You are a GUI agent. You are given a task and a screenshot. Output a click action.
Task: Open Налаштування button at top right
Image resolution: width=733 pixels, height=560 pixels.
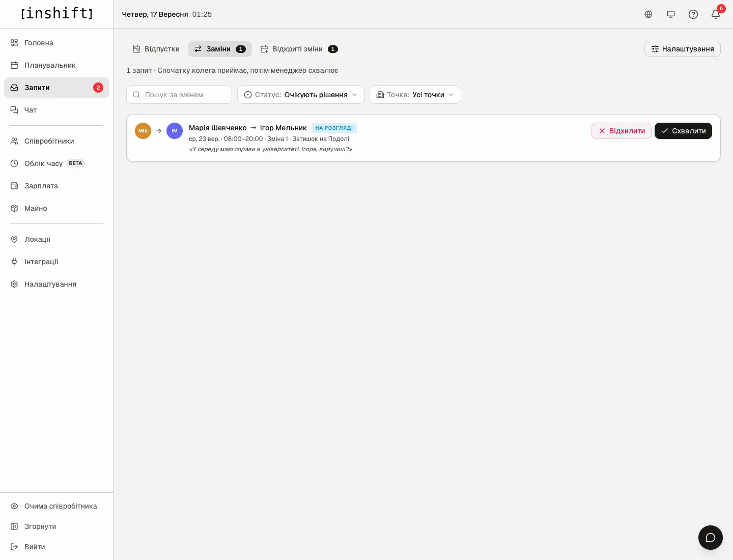(683, 49)
